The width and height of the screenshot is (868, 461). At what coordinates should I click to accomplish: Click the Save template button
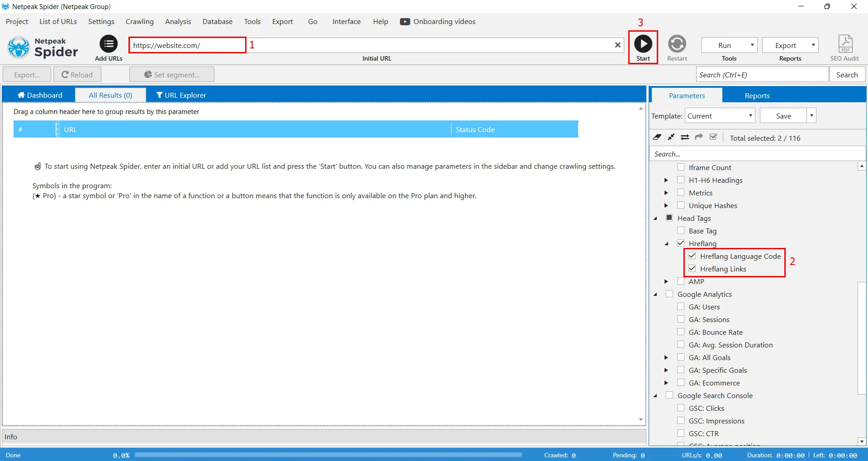pyautogui.click(x=783, y=116)
